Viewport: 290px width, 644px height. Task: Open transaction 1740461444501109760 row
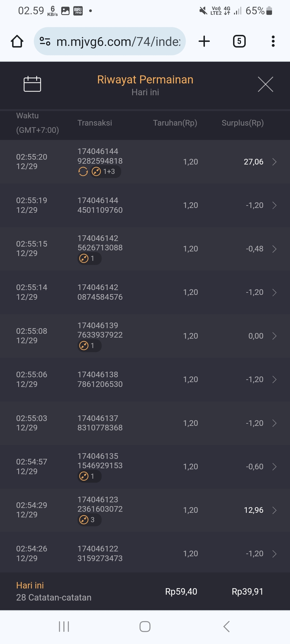[x=145, y=205]
